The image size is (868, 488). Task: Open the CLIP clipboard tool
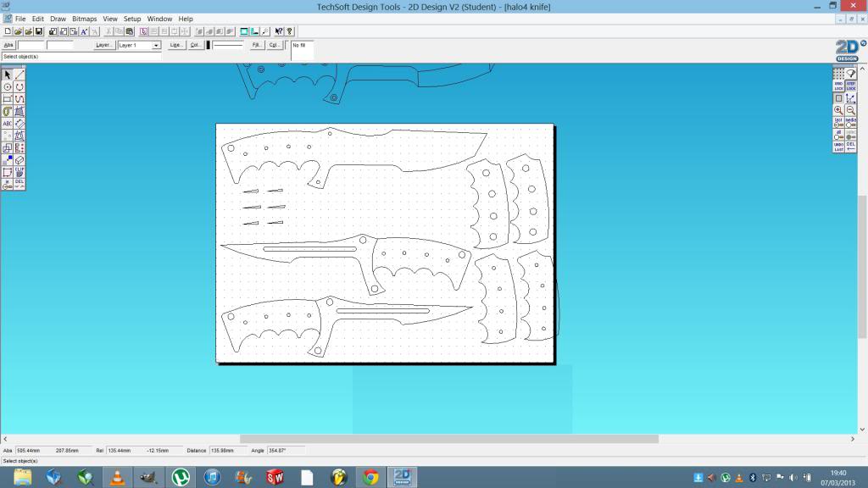pos(19,172)
